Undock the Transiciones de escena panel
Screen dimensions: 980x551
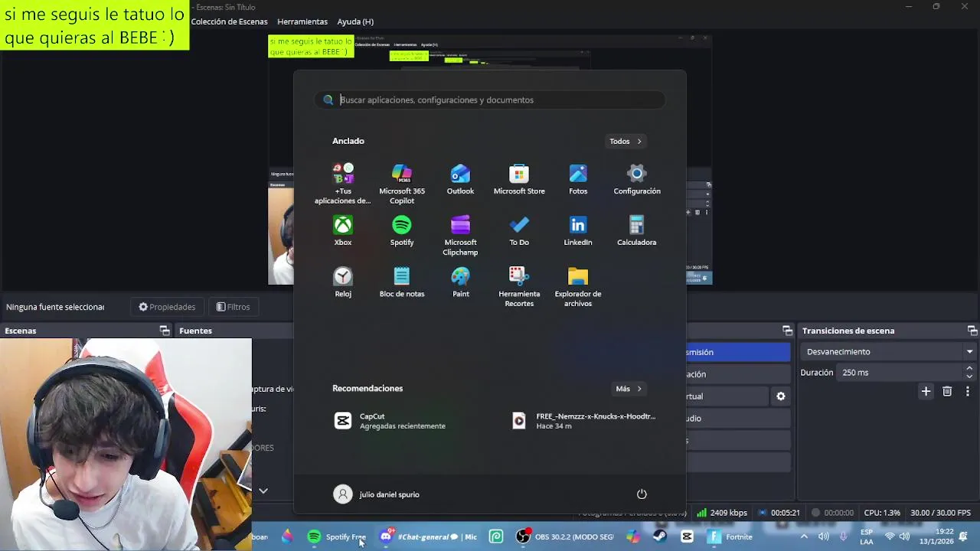tap(972, 331)
